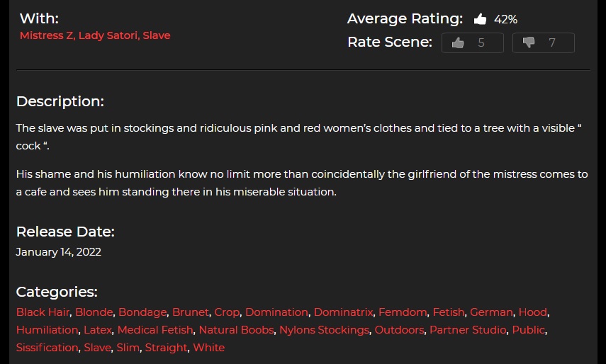Open the Mistress Z performer link
606x364 pixels.
tap(46, 35)
